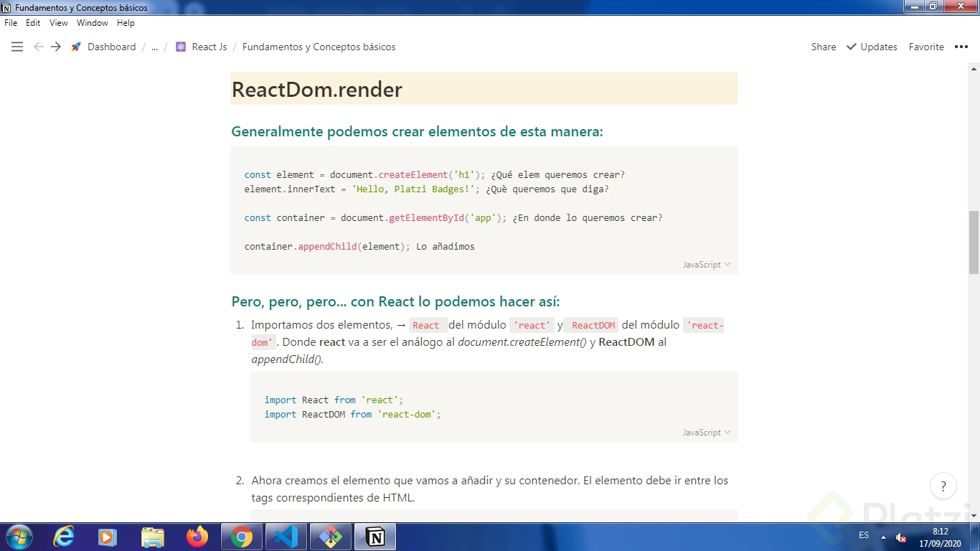Open the round question mark help button
The height and width of the screenshot is (551, 980).
point(943,486)
